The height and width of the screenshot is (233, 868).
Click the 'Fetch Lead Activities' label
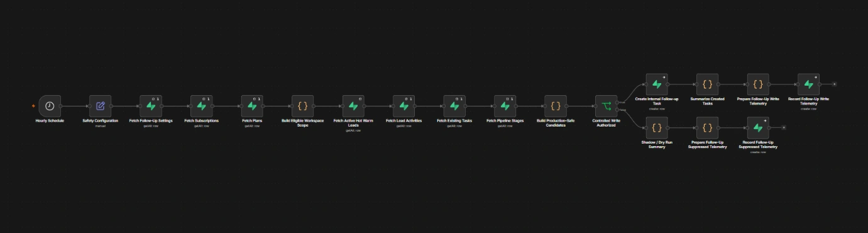pos(404,120)
